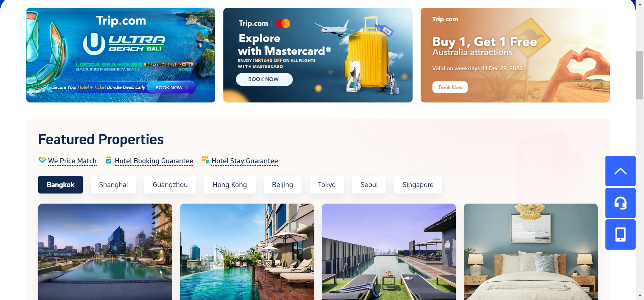Open the Singapore properties tab

point(418,185)
